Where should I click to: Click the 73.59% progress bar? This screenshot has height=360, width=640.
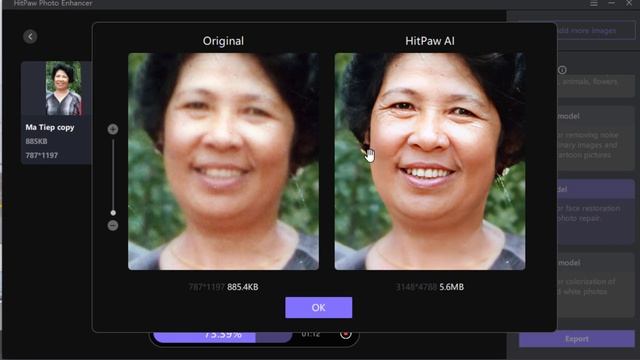click(x=223, y=336)
